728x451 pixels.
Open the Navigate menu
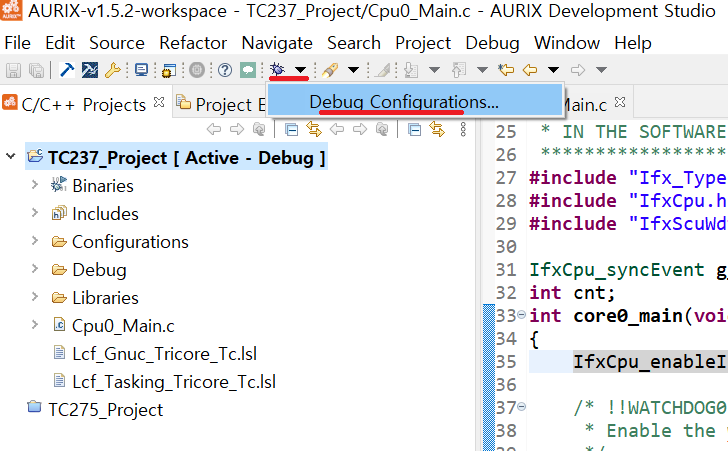[277, 43]
